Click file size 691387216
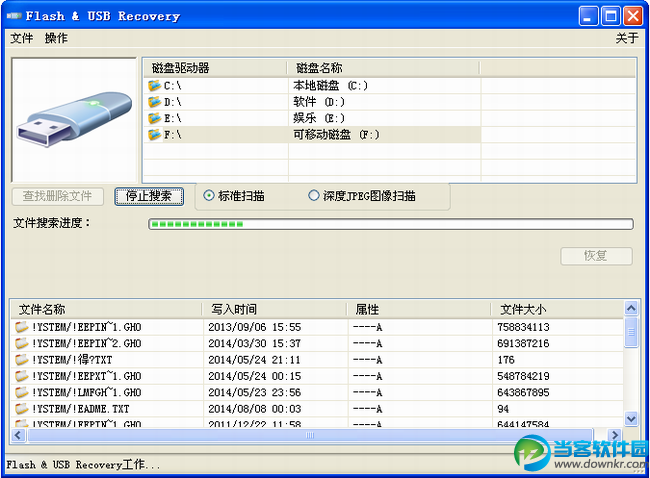Viewport: 650px width, 478px height. (523, 343)
